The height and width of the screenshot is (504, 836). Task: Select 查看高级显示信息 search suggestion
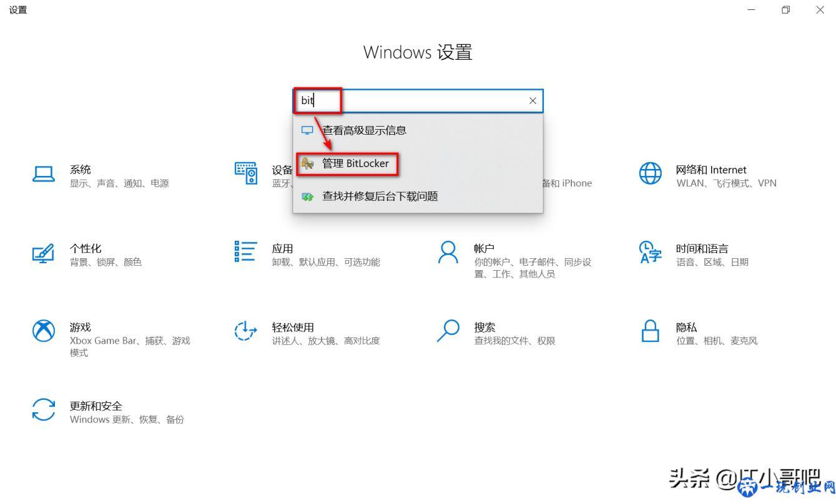click(418, 130)
